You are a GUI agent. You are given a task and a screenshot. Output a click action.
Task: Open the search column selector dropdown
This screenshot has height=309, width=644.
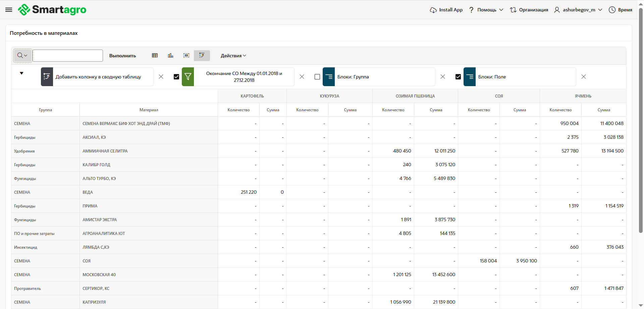coord(22,56)
